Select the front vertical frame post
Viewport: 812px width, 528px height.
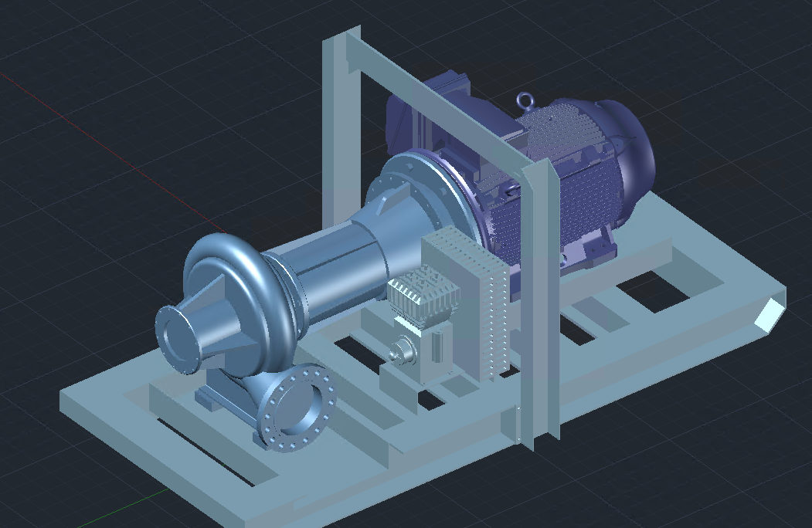click(539, 306)
